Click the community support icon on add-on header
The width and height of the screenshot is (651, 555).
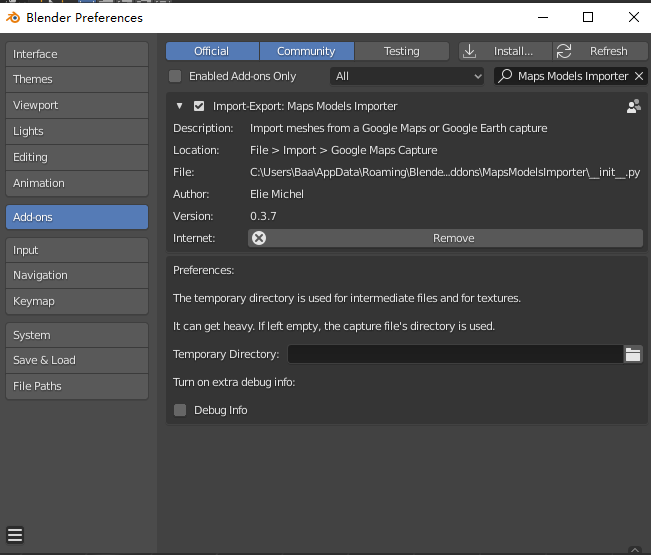633,106
